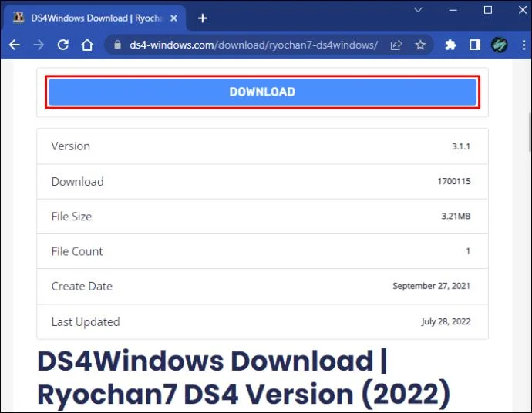Select the last updated July 28, 2022
The width and height of the screenshot is (532, 413).
coord(446,321)
